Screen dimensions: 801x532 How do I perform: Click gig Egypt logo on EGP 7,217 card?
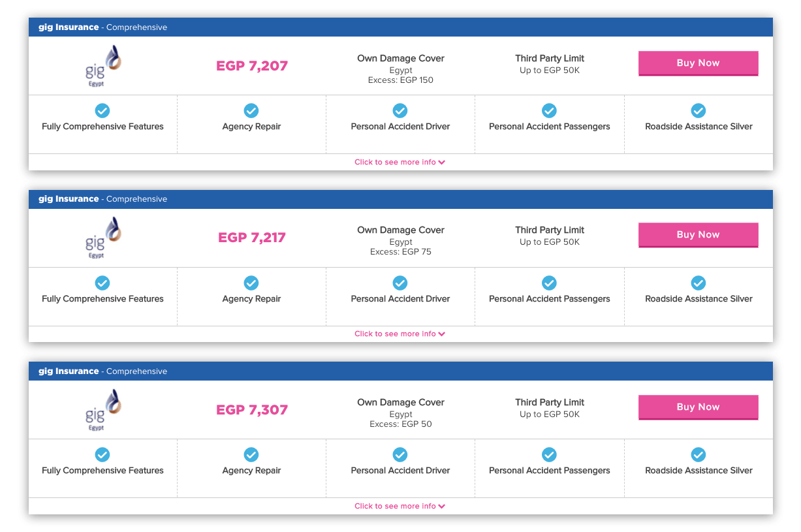point(103,238)
